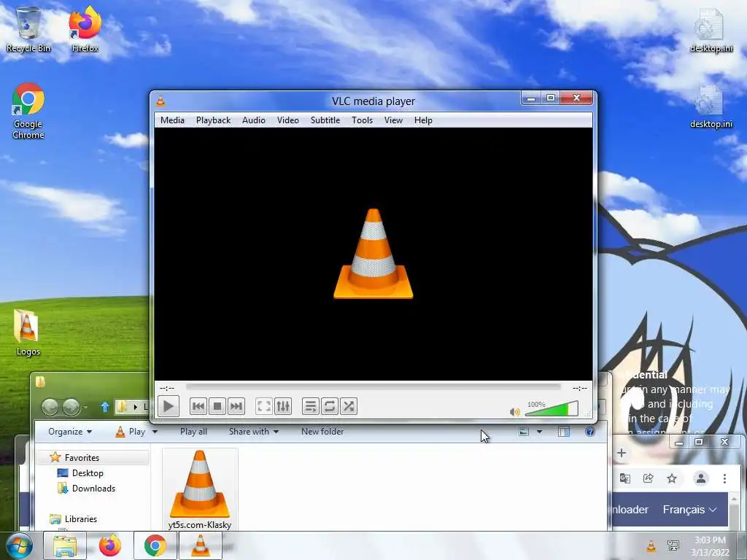Select the Google Chrome desktop shortcut
Screen dimensions: 747x560
(28, 111)
